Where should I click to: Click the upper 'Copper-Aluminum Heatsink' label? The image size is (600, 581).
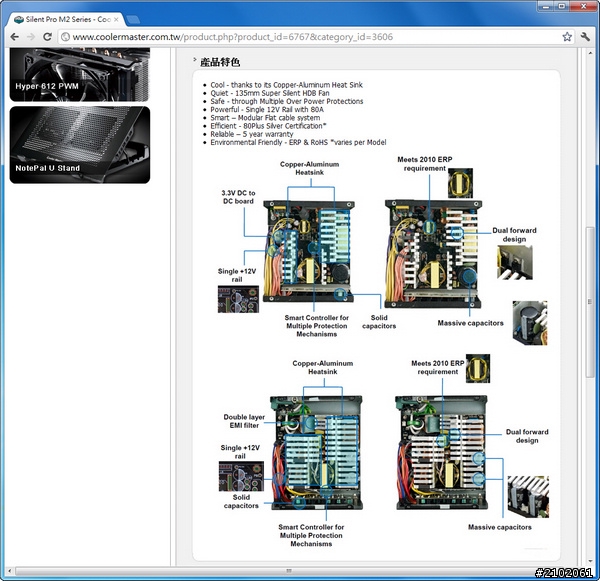click(x=310, y=168)
